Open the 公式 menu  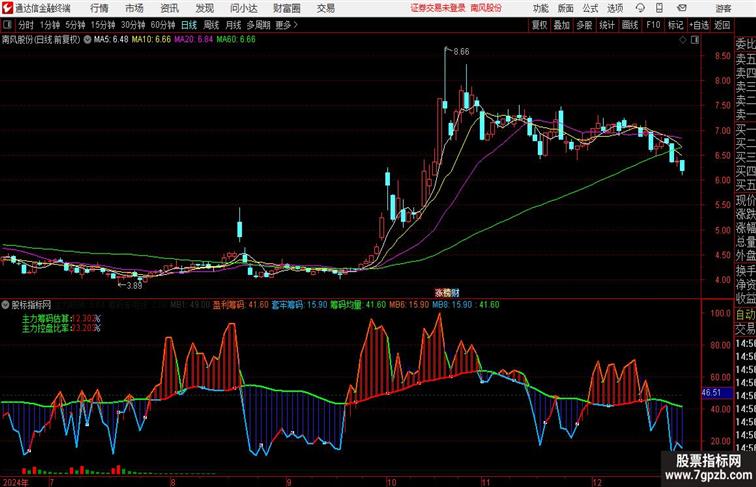[x=590, y=8]
